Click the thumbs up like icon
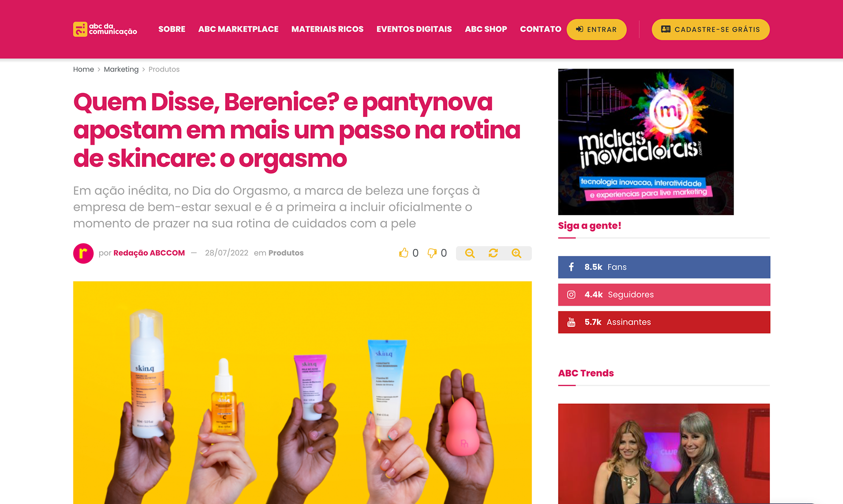Screen dimensions: 843x504 [403, 253]
